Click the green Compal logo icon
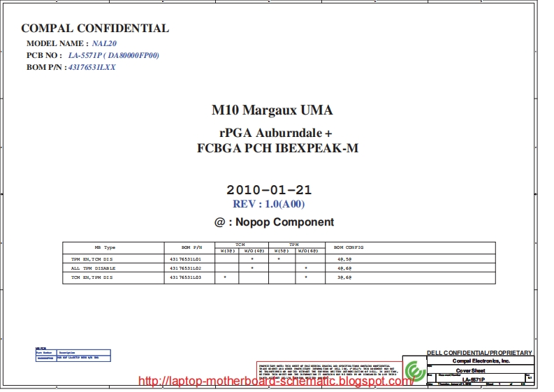Viewport: 554px width, 392px height. pos(415,370)
